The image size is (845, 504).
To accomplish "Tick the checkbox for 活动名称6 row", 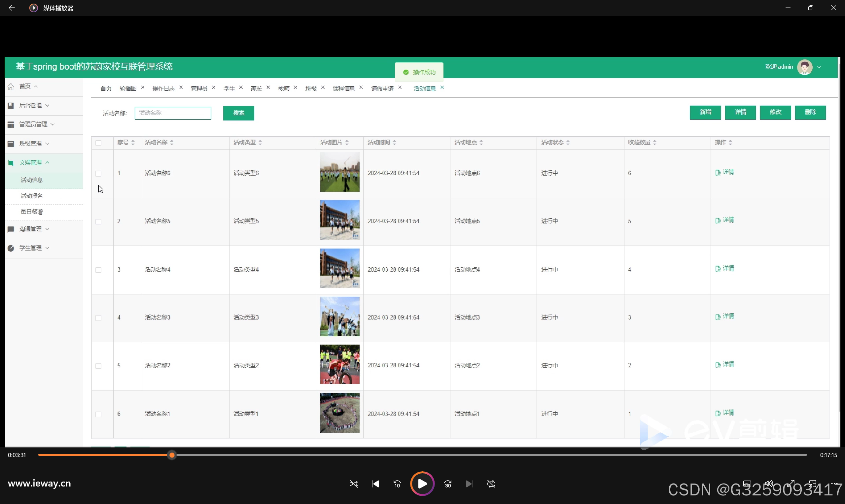I will 98,174.
